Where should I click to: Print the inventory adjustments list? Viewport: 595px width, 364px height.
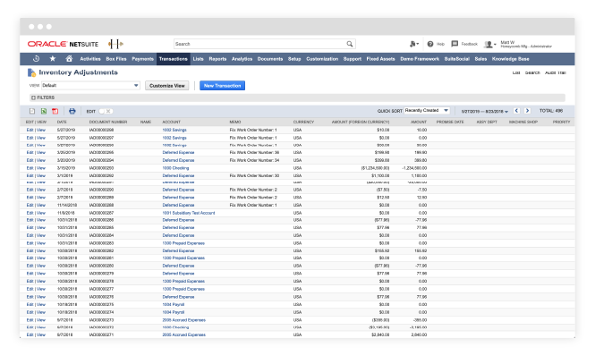click(72, 111)
